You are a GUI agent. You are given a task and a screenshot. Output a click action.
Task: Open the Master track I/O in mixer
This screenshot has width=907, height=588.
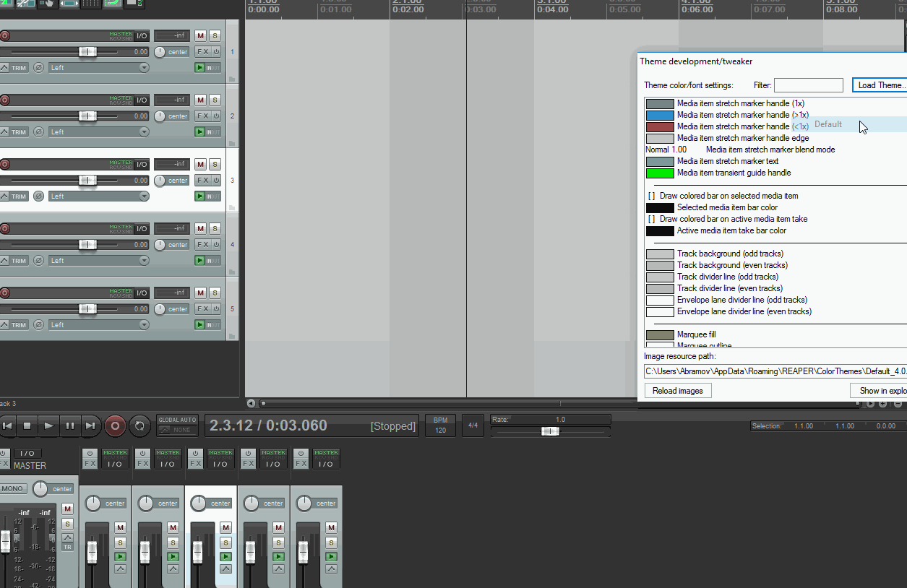[x=27, y=453]
